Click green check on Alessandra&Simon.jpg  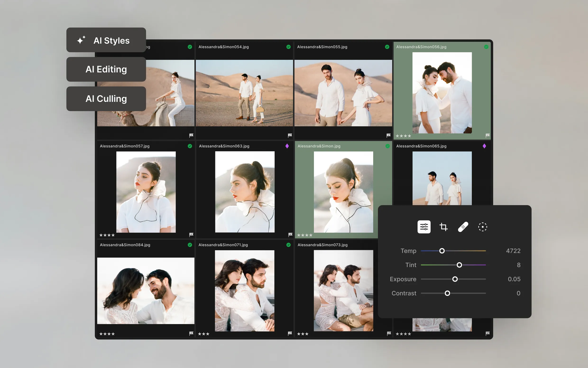tap(388, 146)
